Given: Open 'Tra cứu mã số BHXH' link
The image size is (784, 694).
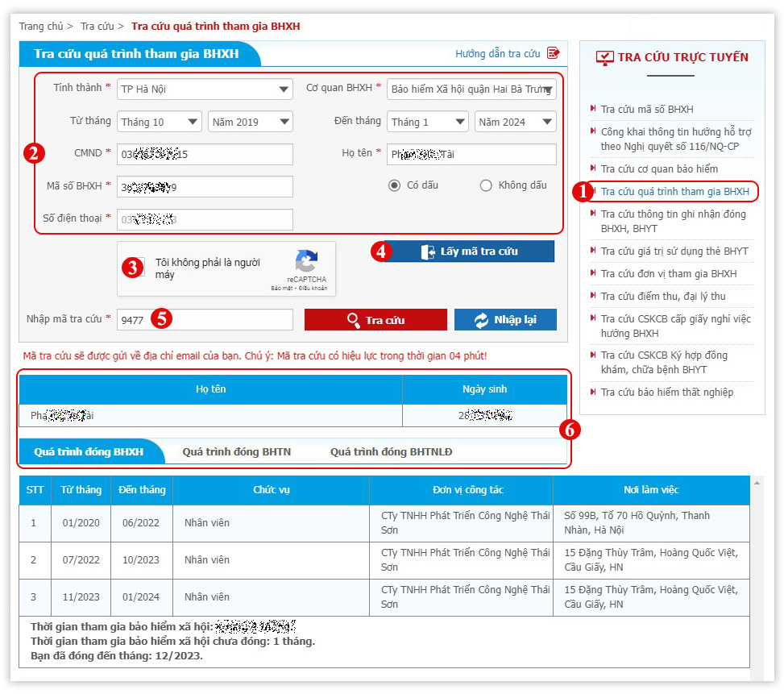Looking at the screenshot, I should [x=647, y=109].
